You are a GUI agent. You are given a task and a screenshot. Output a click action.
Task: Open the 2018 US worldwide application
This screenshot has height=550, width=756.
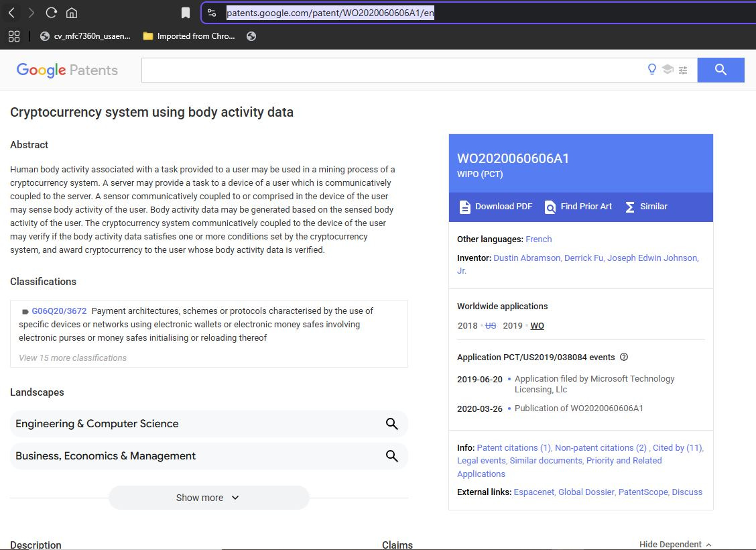tap(491, 326)
